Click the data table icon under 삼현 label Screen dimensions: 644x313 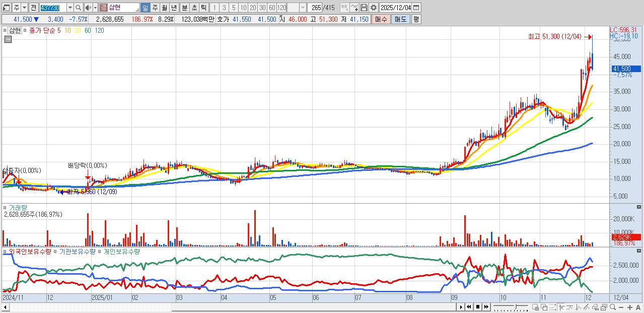click(x=8, y=39)
